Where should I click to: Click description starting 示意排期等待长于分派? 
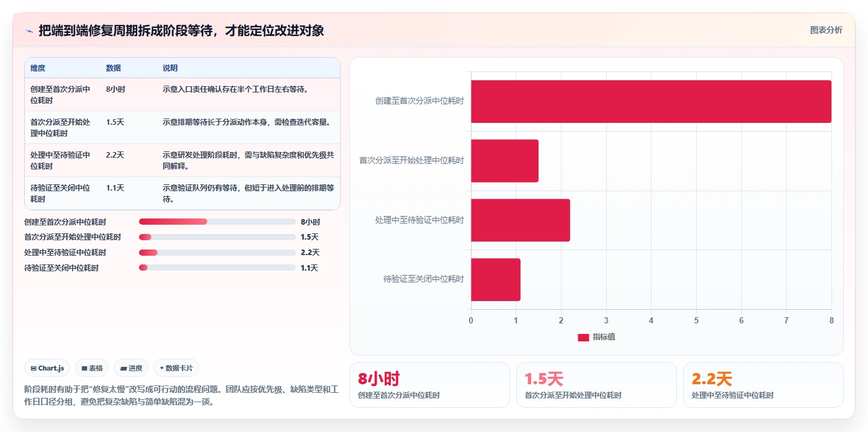247,122
